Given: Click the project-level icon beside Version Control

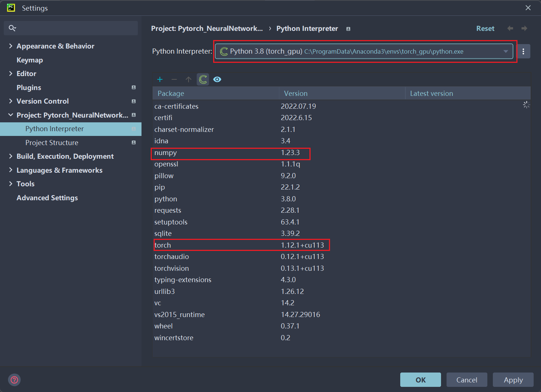Looking at the screenshot, I should (133, 101).
